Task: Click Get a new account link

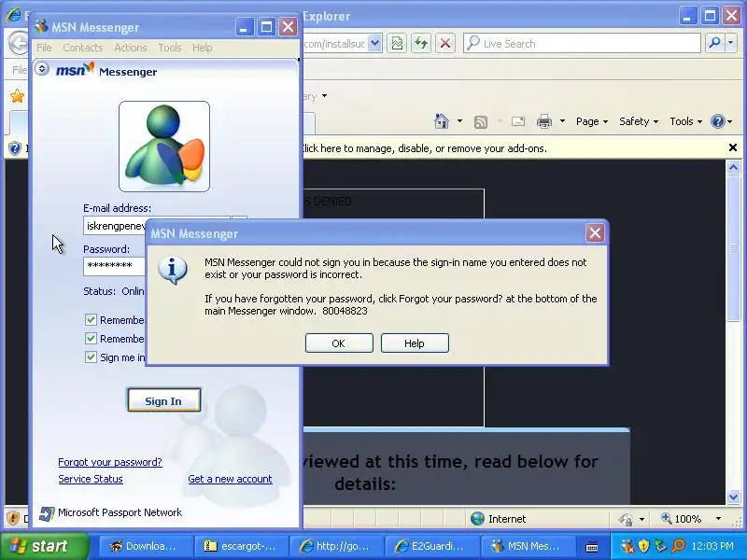Action: point(230,479)
